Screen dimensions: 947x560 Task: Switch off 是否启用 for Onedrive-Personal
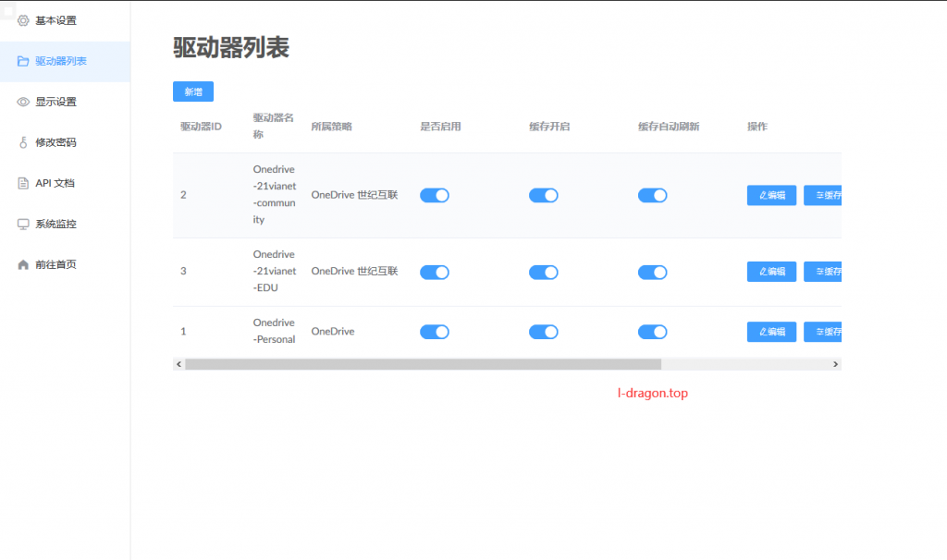[435, 332]
